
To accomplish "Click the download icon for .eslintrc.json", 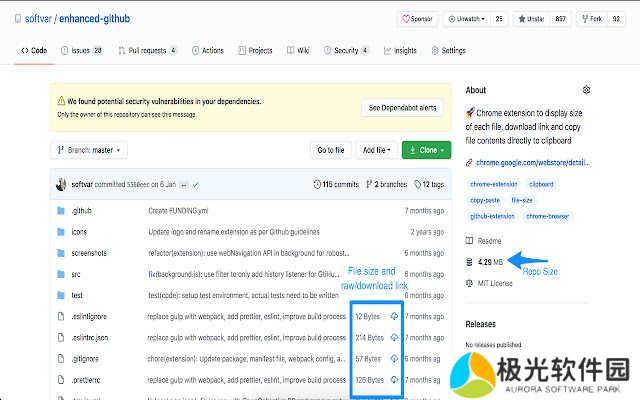I will coord(394,337).
